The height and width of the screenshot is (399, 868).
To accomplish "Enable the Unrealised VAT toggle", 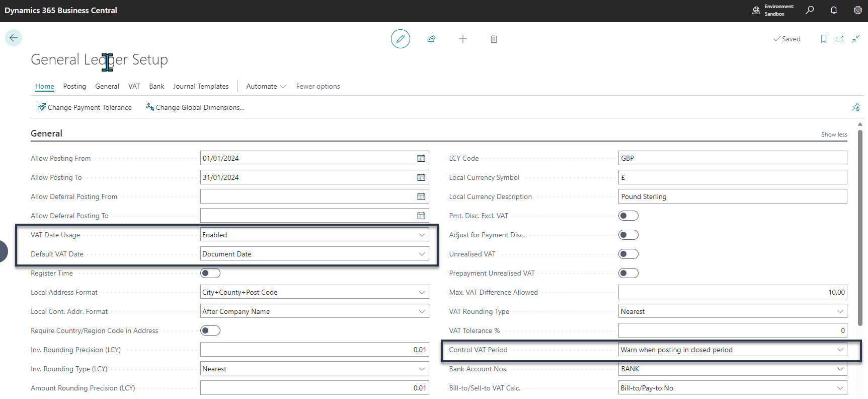I will 628,254.
